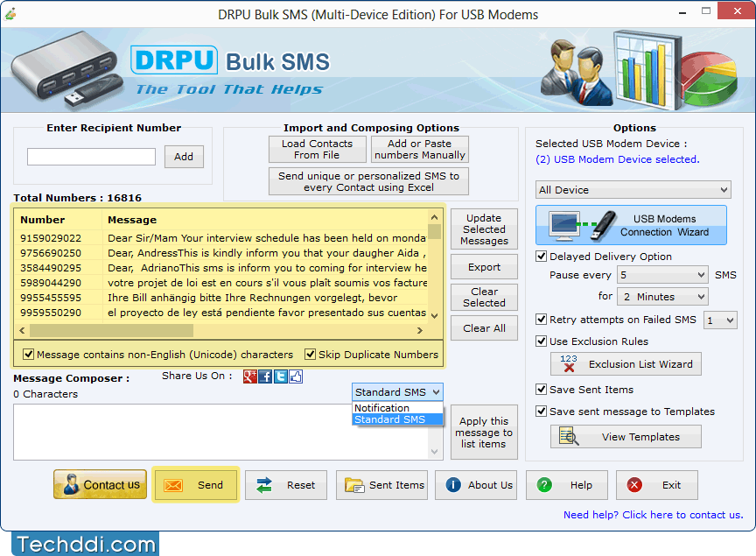The image size is (756, 556).
Task: Open Google Plus share icon
Action: 249,377
